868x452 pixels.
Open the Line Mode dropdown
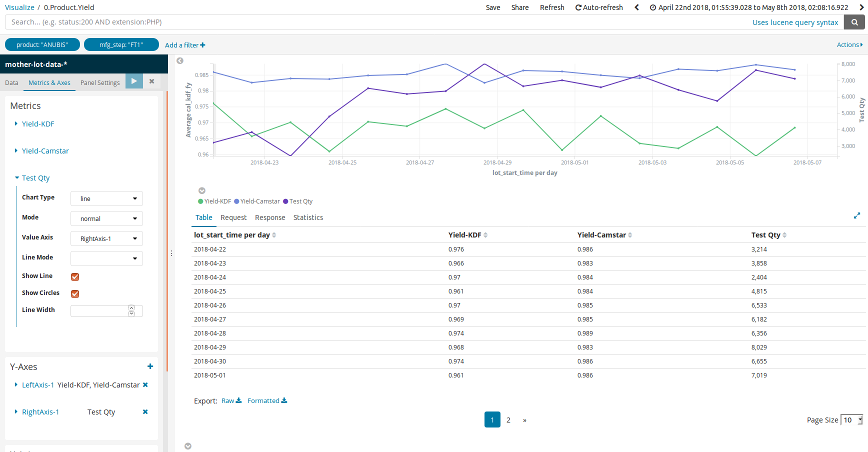[106, 258]
